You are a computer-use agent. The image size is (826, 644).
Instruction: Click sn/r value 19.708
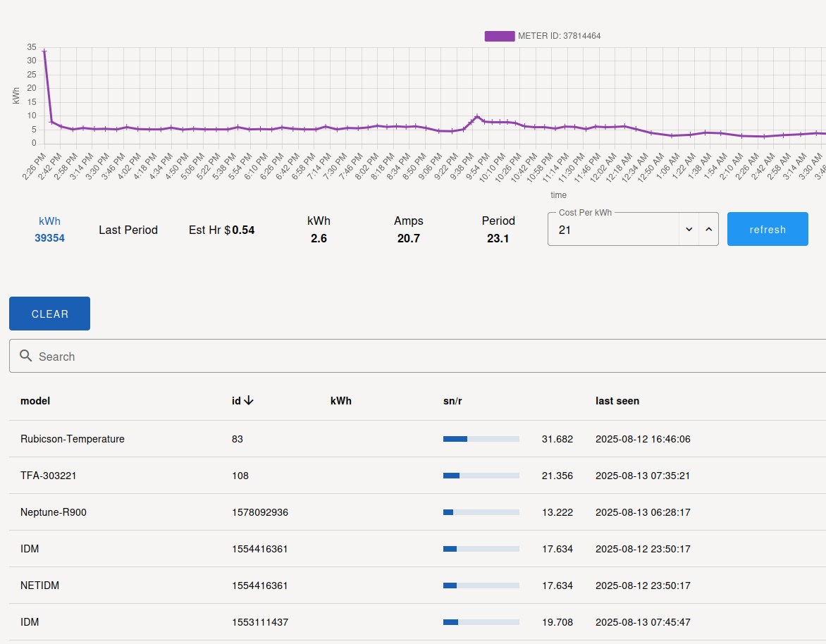coord(557,622)
